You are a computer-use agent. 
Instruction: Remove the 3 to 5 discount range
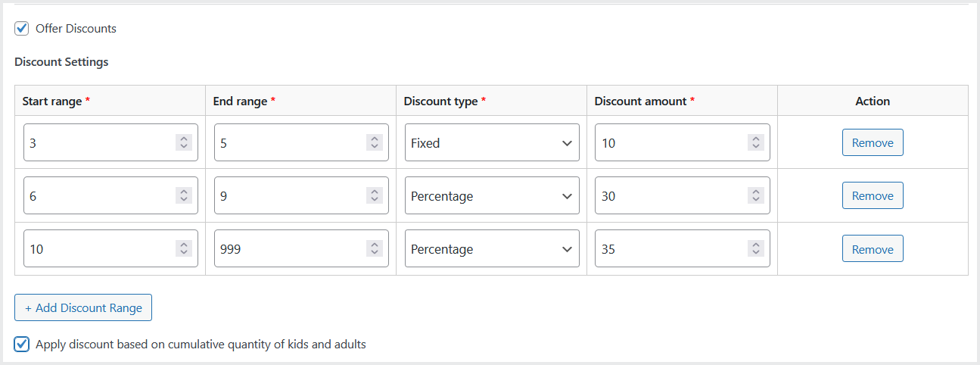(x=873, y=142)
